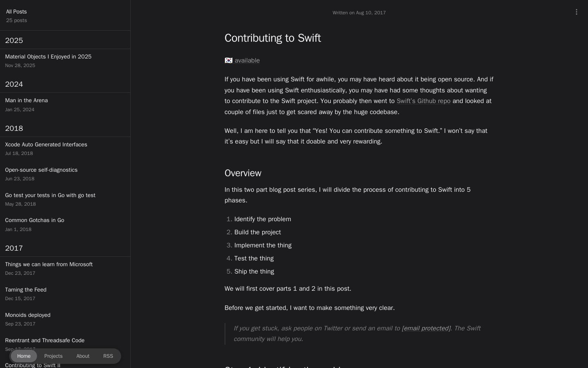Follow the Swift's Github repo link
The width and height of the screenshot is (588, 368).
[x=423, y=101]
